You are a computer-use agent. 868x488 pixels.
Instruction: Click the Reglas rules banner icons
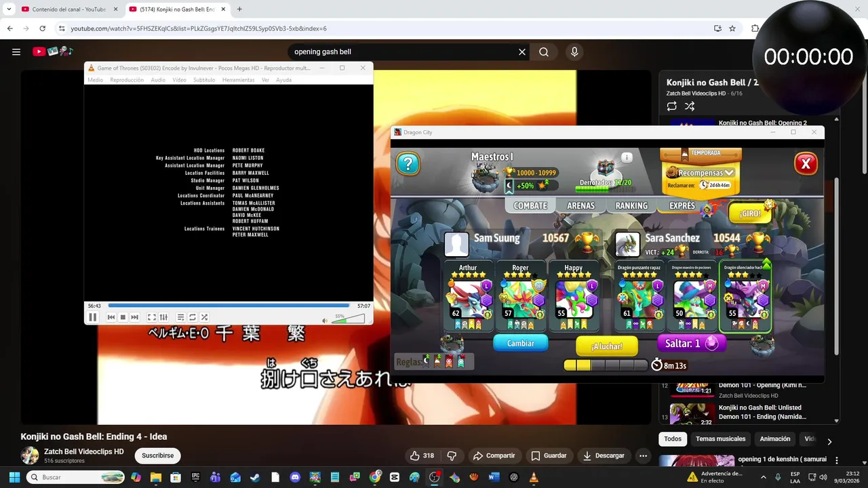434,361
